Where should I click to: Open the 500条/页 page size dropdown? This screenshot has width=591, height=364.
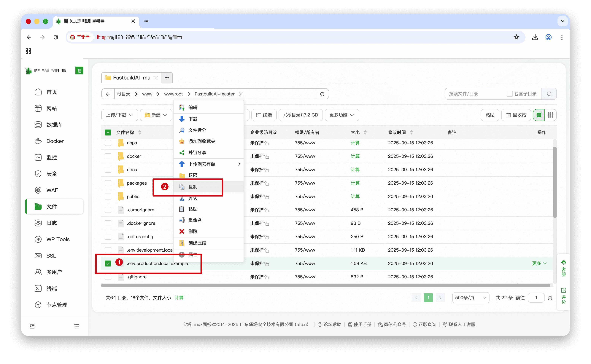point(471,298)
